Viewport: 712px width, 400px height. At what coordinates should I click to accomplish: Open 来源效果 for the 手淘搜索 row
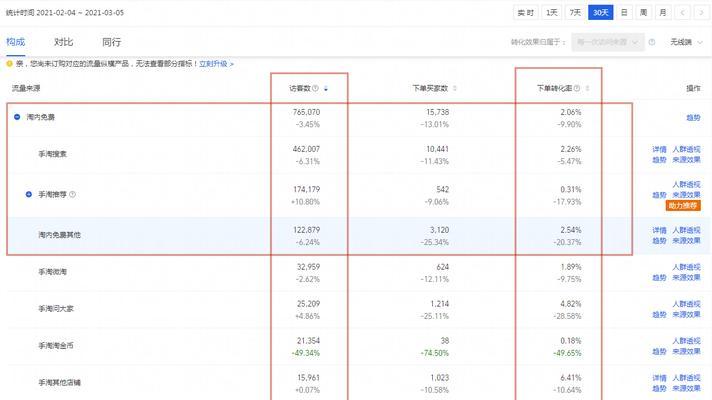point(686,160)
